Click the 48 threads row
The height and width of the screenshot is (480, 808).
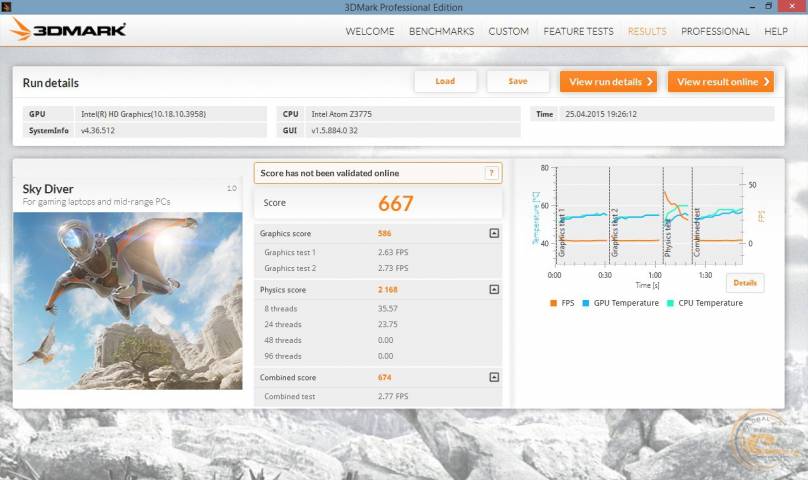click(x=378, y=340)
